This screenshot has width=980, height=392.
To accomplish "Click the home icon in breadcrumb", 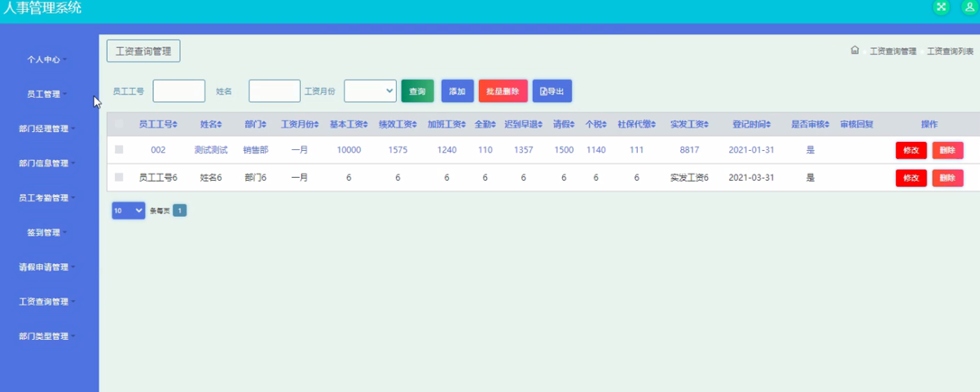I will coord(855,51).
